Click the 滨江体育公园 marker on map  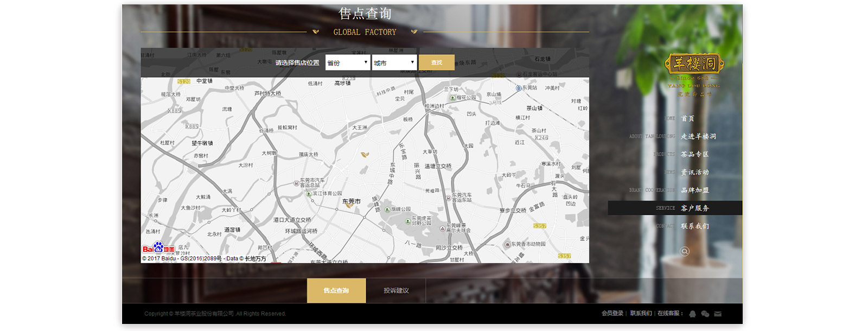(x=308, y=194)
